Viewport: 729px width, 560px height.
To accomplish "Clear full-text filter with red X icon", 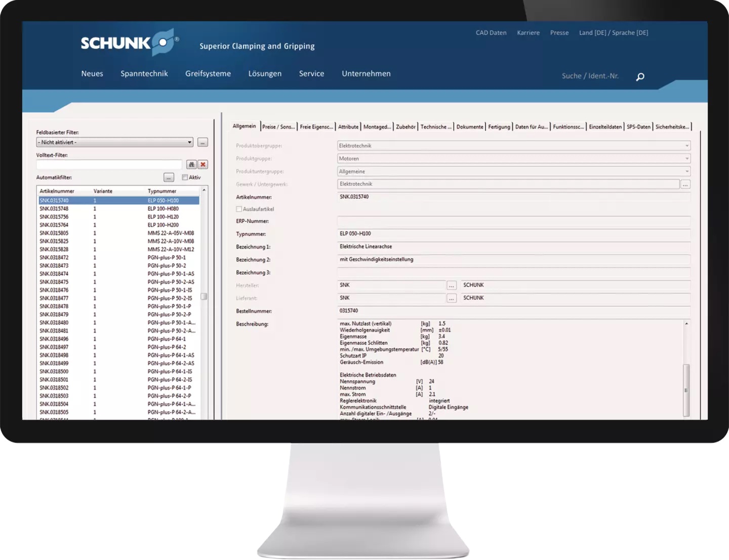I will coord(203,165).
